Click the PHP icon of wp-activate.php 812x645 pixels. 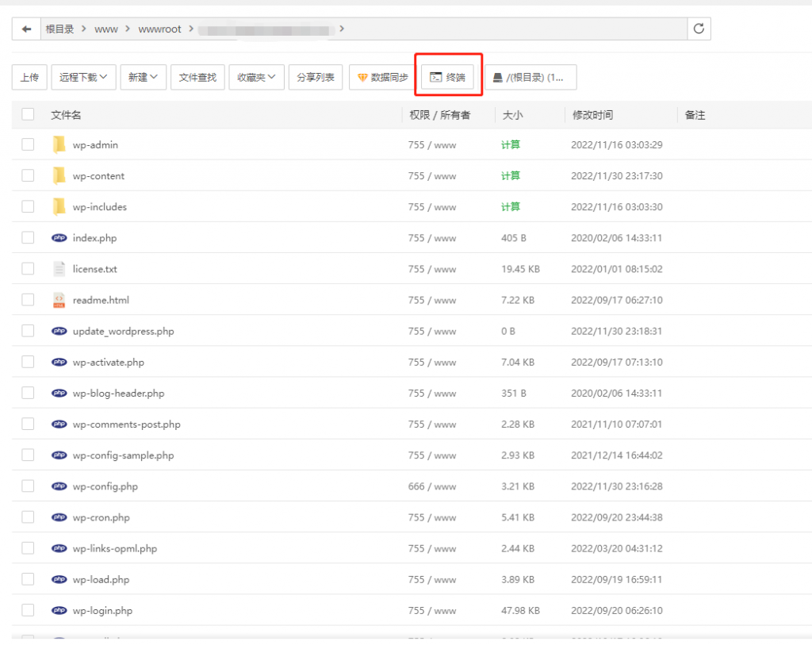pyautogui.click(x=59, y=362)
